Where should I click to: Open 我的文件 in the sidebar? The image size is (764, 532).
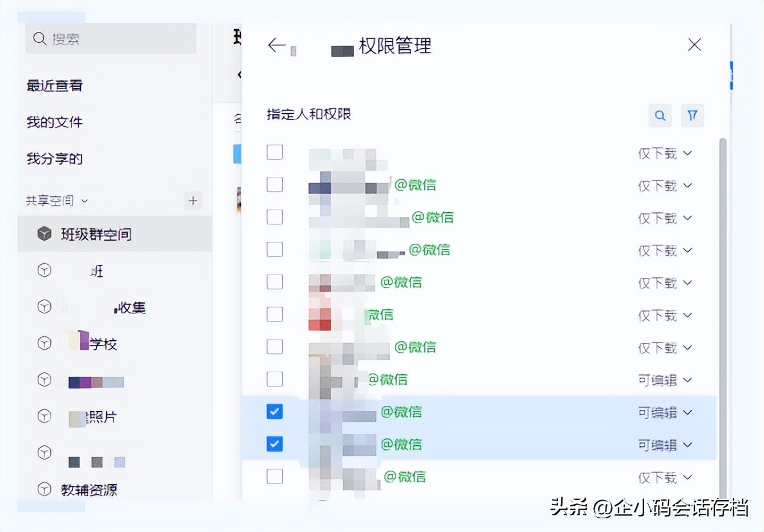pos(54,122)
